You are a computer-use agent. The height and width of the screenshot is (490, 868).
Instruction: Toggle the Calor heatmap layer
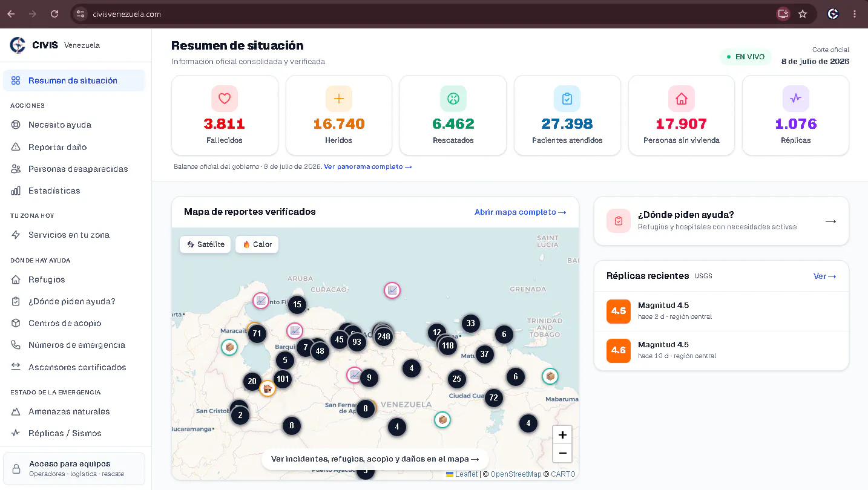click(257, 244)
